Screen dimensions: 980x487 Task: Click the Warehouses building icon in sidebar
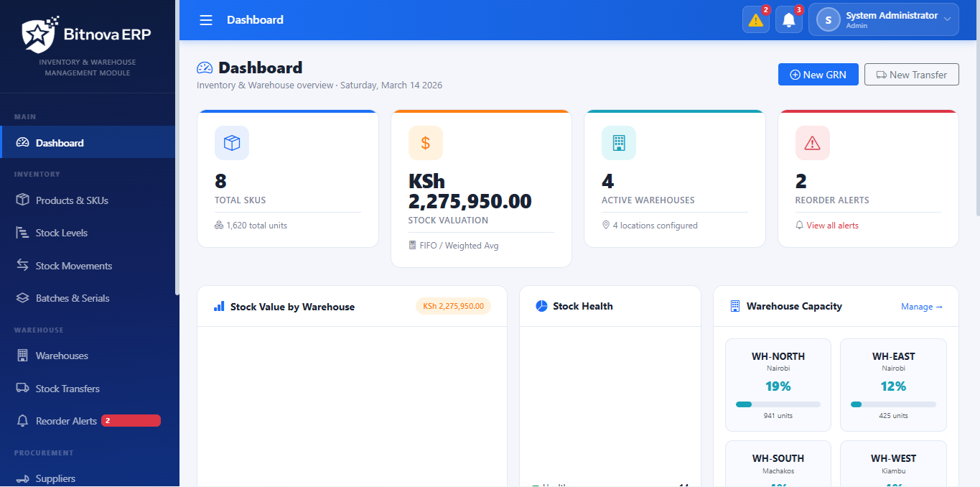[x=22, y=356]
